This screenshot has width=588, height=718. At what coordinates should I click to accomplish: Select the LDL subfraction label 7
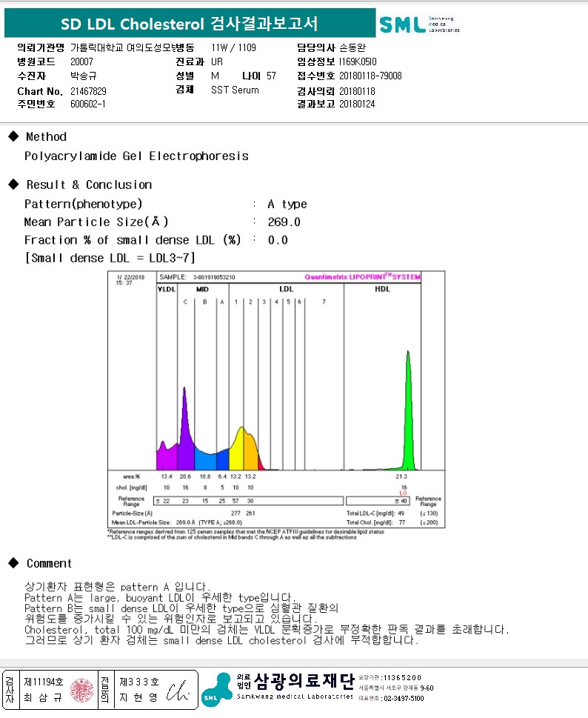(324, 302)
